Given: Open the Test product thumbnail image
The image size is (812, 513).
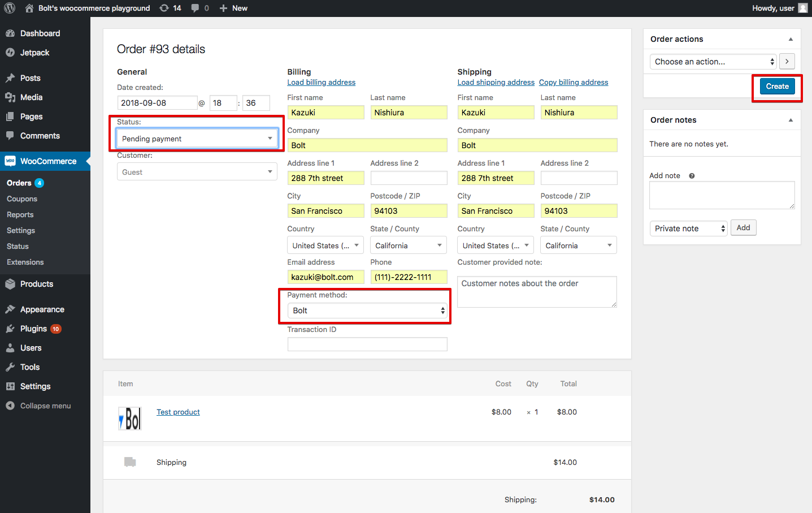Looking at the screenshot, I should point(130,419).
